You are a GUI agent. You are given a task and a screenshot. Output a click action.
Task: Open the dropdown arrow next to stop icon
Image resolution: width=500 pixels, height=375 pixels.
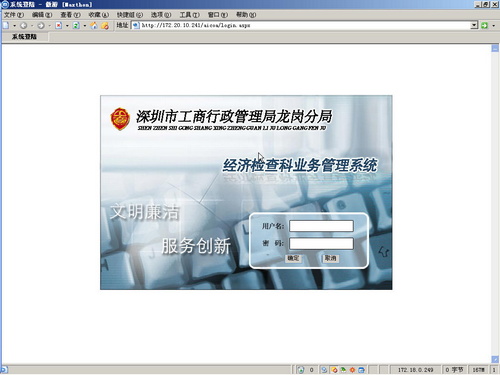click(67, 25)
